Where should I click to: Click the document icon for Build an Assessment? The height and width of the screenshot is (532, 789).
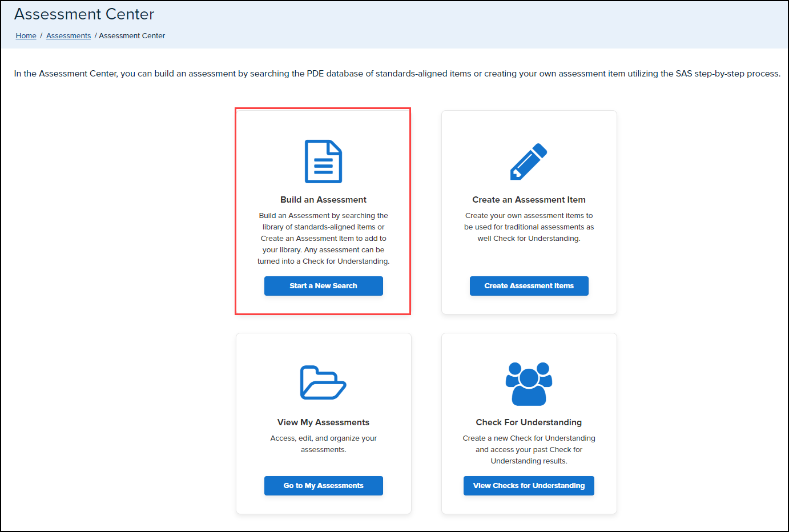pos(323,162)
